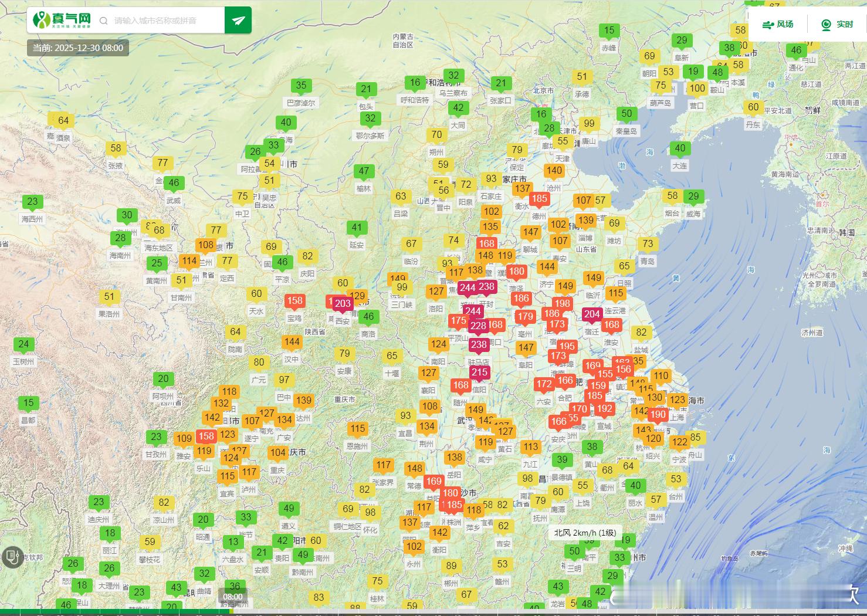Image resolution: width=867 pixels, height=616 pixels.
Task: Select the 商洛 AQI 46 marker
Action: 368,318
